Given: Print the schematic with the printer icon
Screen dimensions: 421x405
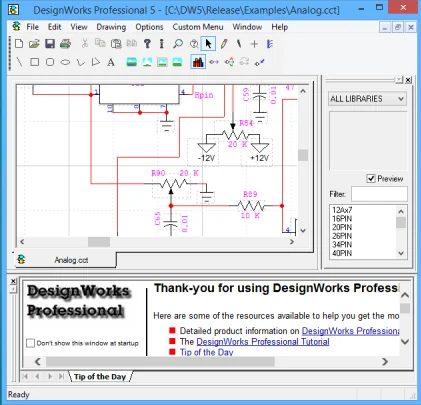Looking at the screenshot, I should 65,44.
